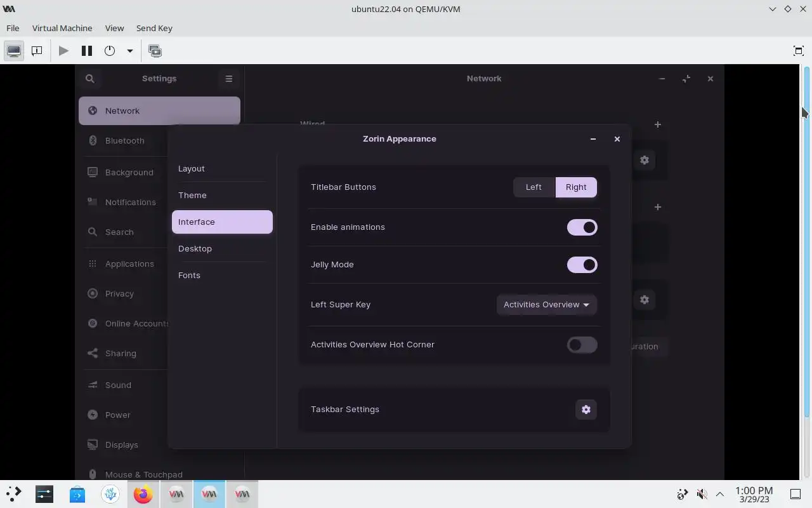Enable Activities Overview Hot Corner switch

click(582, 345)
